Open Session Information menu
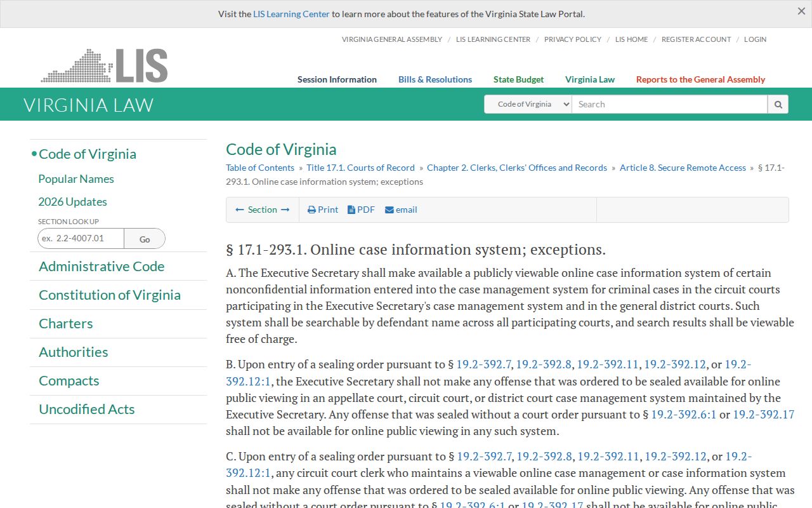Screen dimensions: 812x508 pos(337,79)
